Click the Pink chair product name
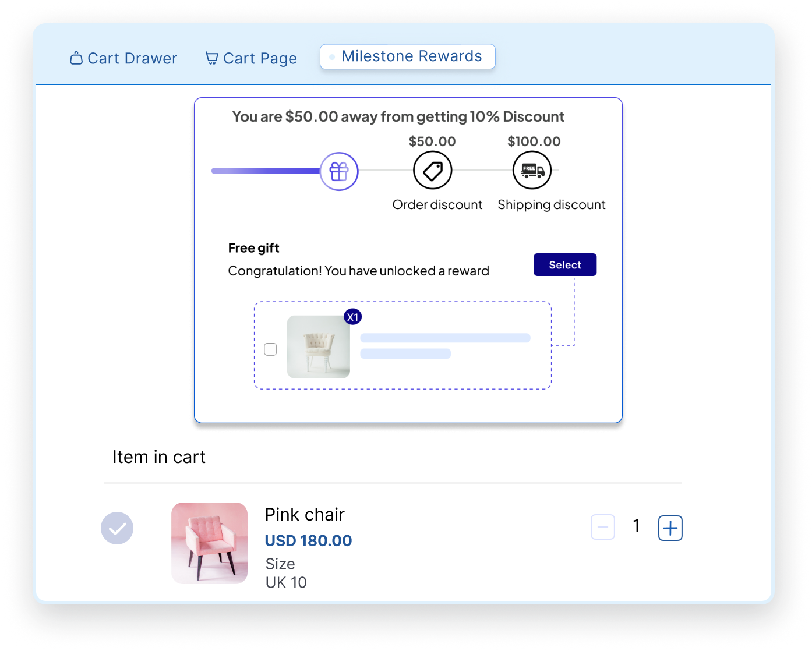This screenshot has height=651, width=812. pos(305,514)
